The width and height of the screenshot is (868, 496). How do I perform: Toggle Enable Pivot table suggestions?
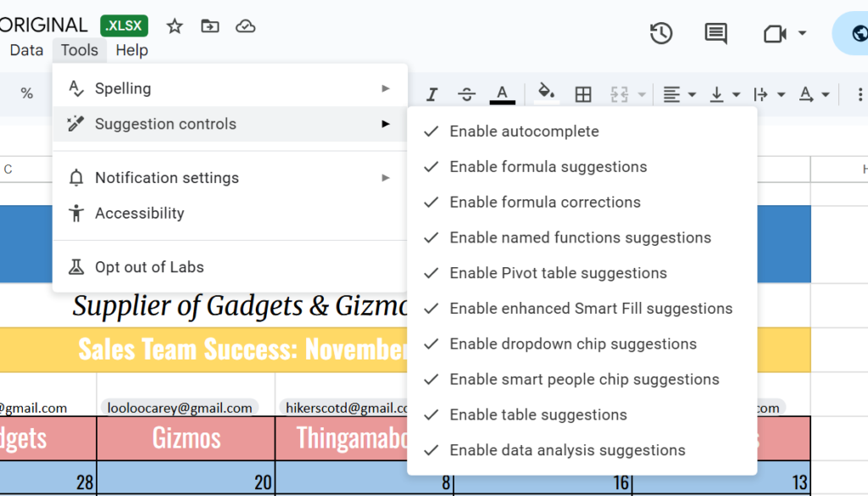point(558,273)
